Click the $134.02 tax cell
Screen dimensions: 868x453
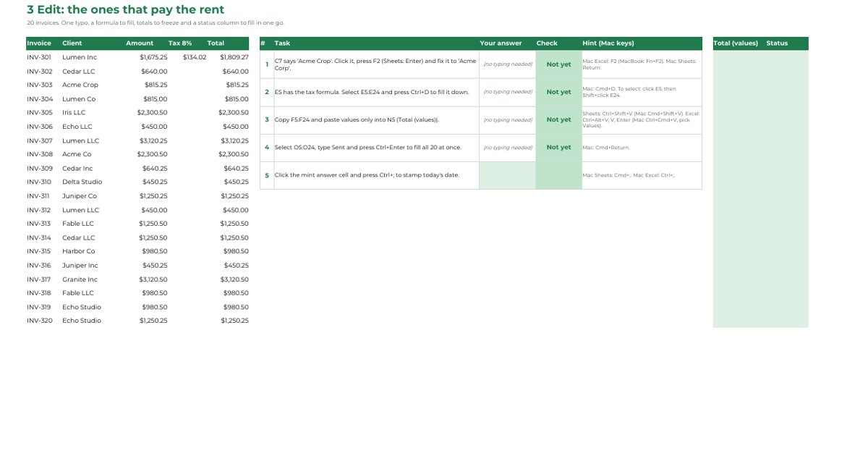187,57
